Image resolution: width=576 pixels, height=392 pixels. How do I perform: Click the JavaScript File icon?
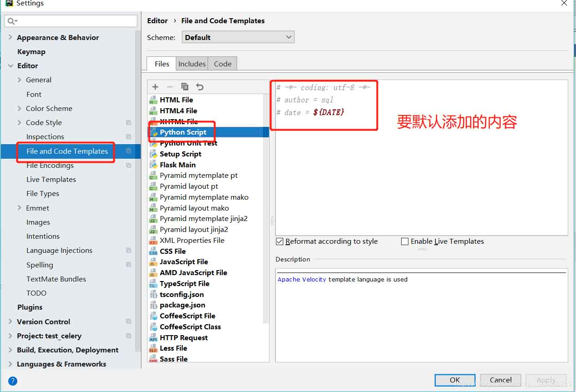point(153,262)
